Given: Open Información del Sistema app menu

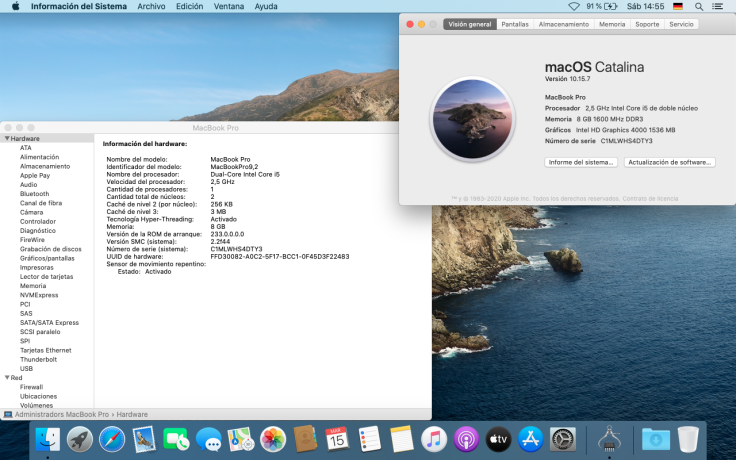Looking at the screenshot, I should click(79, 6).
